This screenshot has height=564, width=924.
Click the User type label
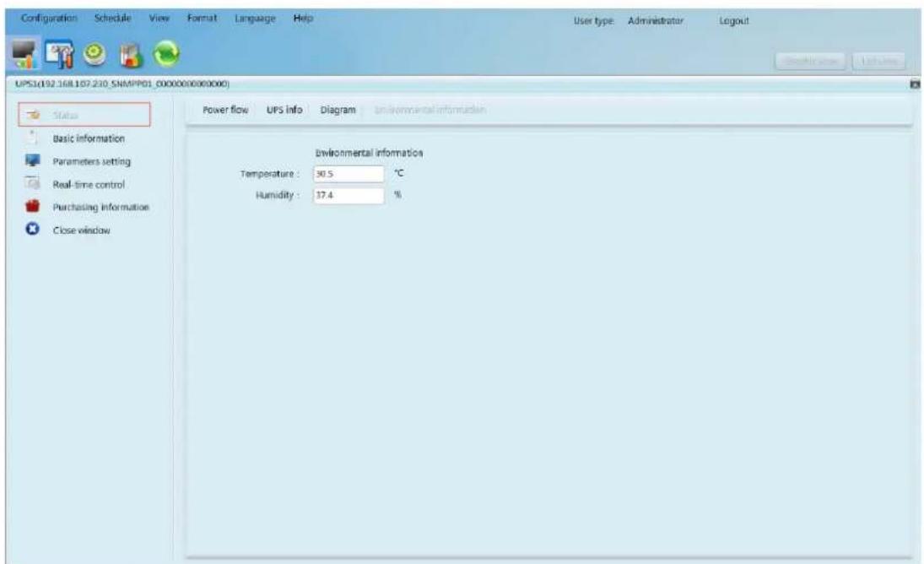point(593,21)
